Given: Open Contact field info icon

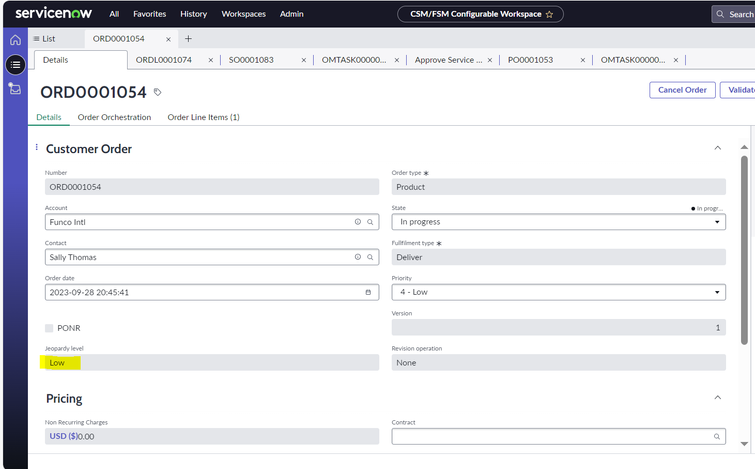Looking at the screenshot, I should click(358, 257).
